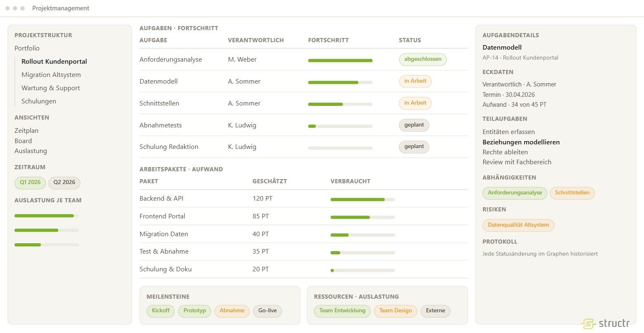644x333 pixels.
Task: Open the Anforderungsanalyse dependency chip
Action: [x=515, y=193]
